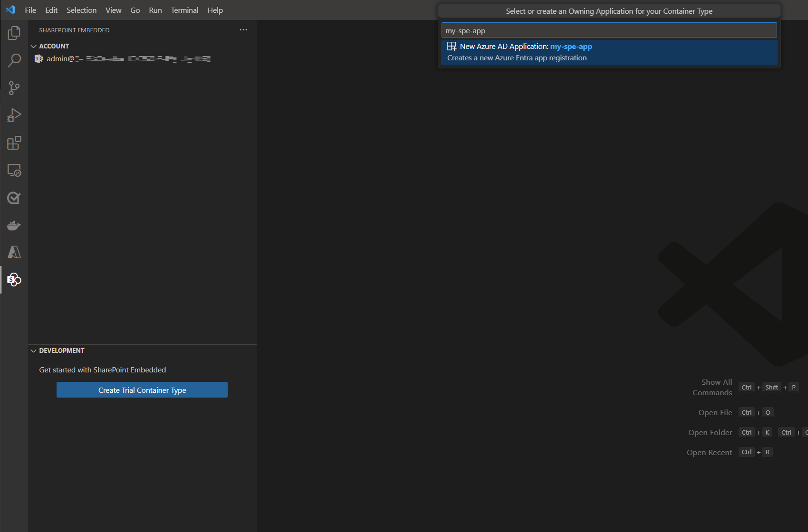Select the Docker extension icon
The width and height of the screenshot is (808, 532).
14,225
